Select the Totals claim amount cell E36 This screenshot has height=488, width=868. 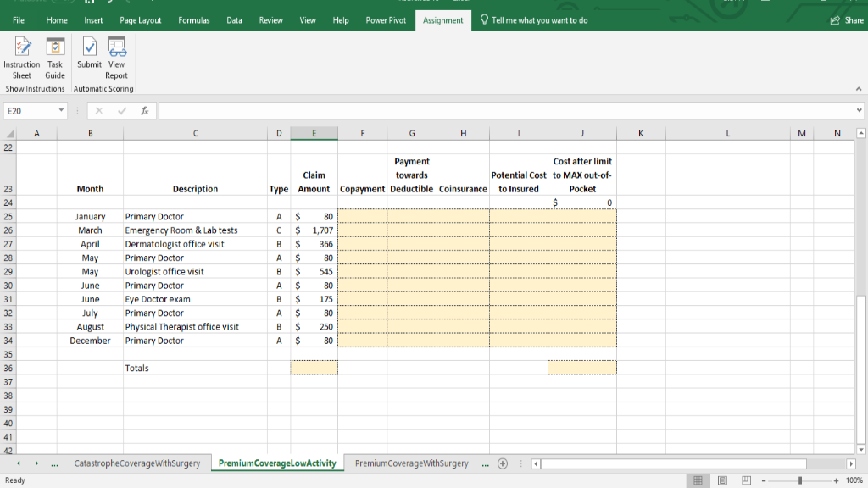coord(314,368)
